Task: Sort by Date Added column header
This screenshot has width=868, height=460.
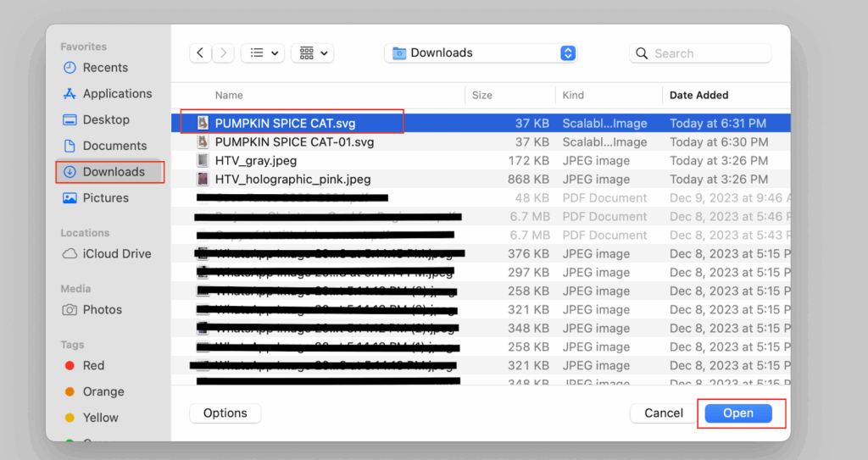Action: click(698, 95)
